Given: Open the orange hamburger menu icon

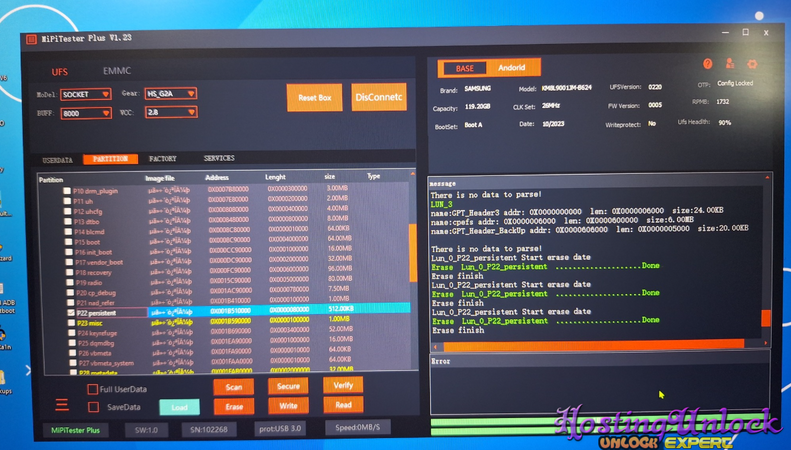Looking at the screenshot, I should [62, 404].
